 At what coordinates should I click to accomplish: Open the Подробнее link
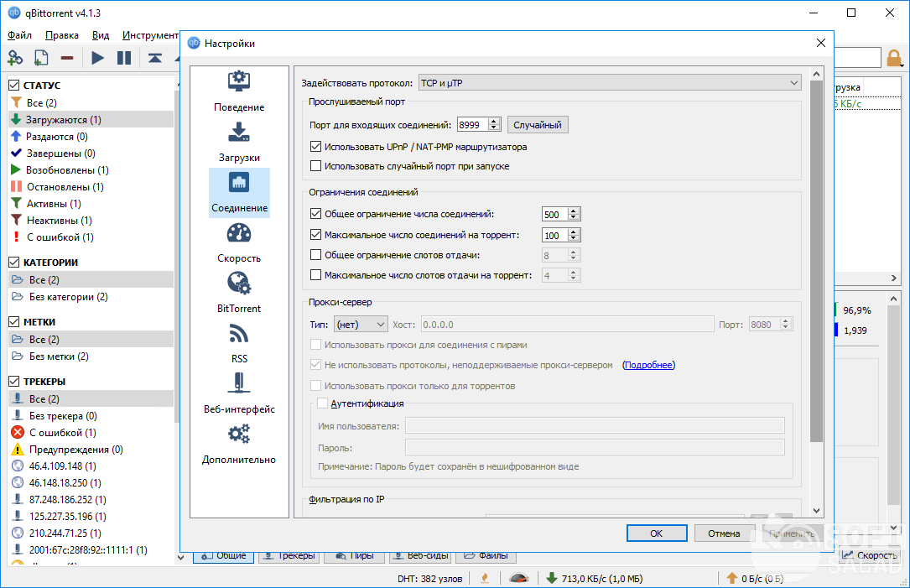coord(648,365)
